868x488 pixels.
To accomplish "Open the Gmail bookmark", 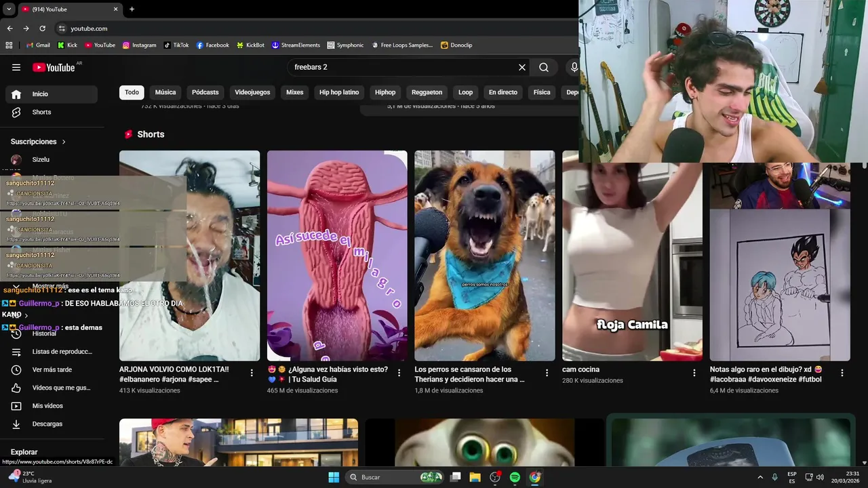I will pyautogui.click(x=37, y=45).
